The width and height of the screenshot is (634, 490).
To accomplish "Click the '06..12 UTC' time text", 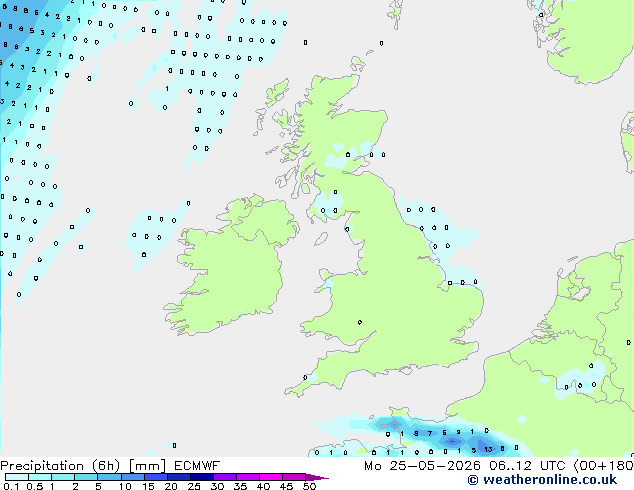I will click(527, 466).
